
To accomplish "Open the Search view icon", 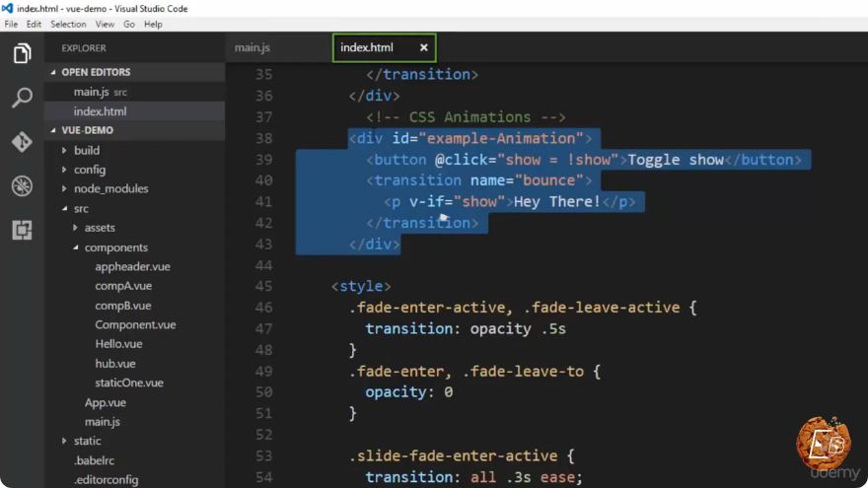I will (22, 98).
